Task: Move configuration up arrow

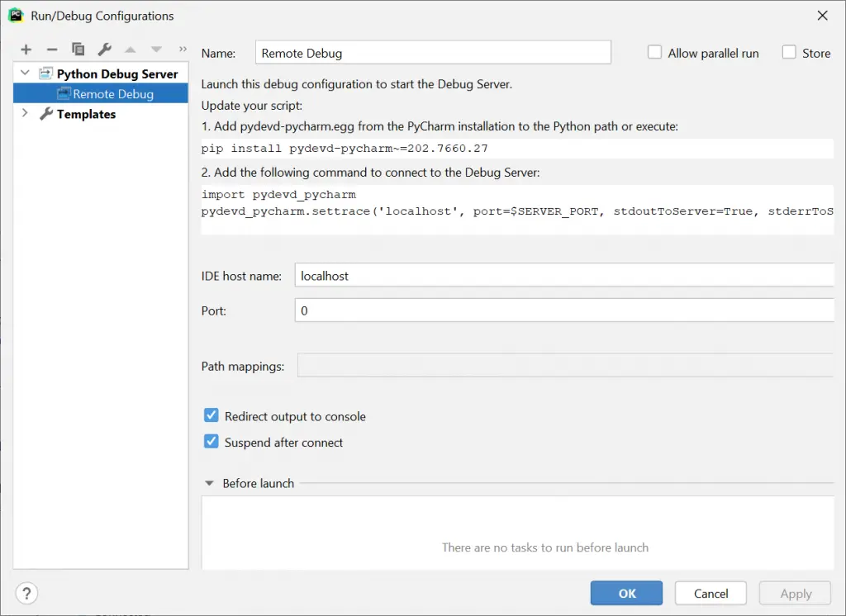Action: pyautogui.click(x=130, y=50)
